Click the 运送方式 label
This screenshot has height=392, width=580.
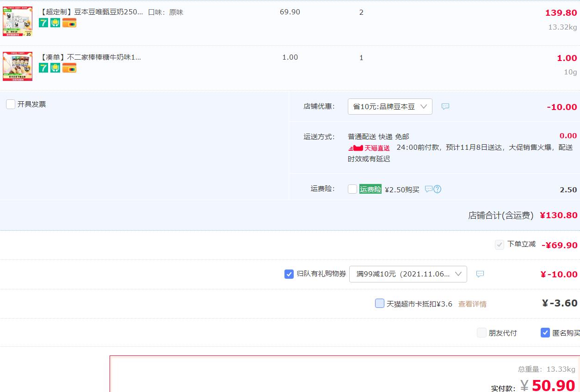319,137
